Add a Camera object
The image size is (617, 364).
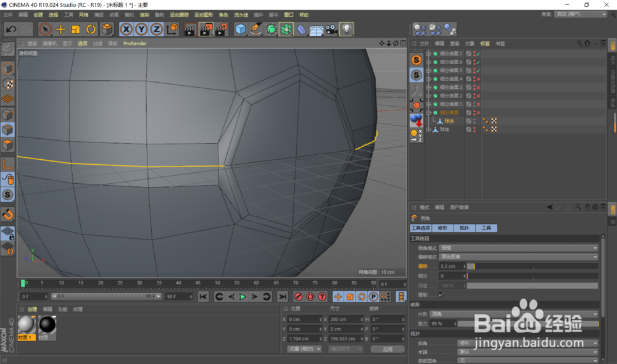click(x=332, y=29)
